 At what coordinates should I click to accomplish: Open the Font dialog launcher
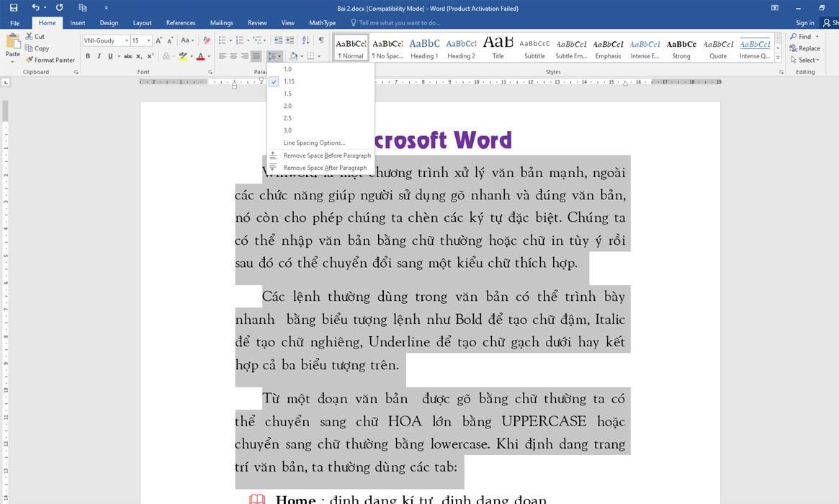point(210,72)
